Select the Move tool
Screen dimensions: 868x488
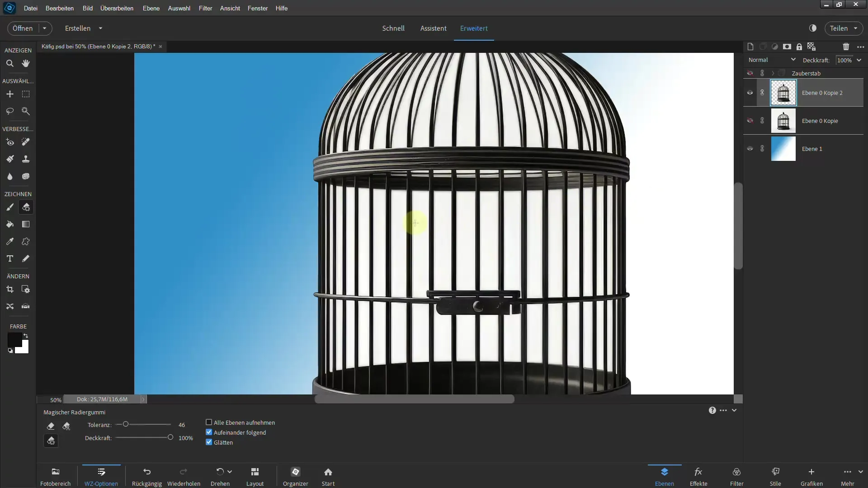(x=9, y=94)
